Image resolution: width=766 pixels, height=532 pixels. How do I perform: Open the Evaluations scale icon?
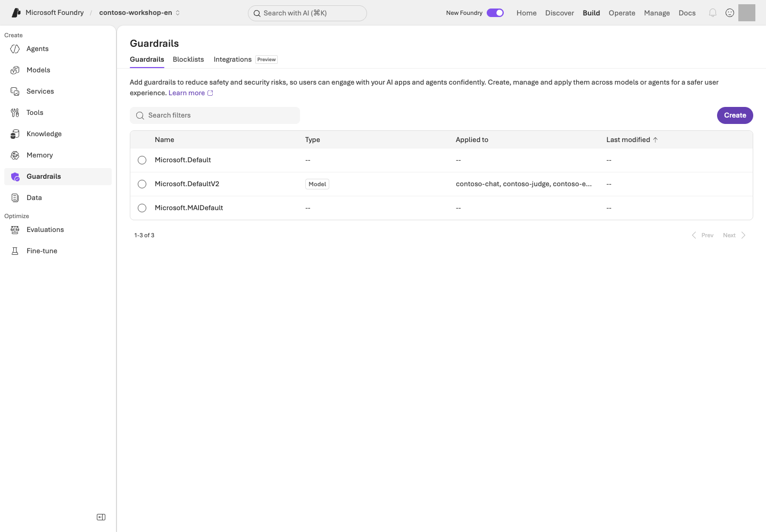15,230
